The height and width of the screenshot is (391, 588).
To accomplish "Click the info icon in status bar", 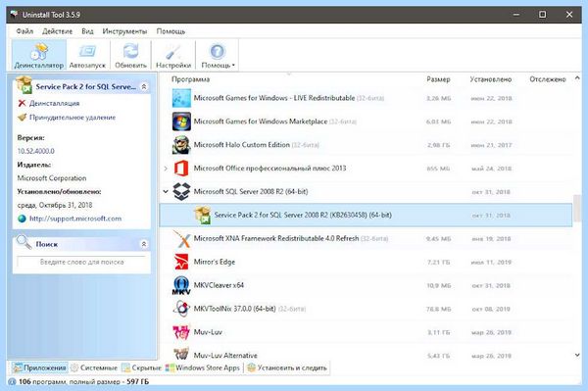I will tap(12, 381).
